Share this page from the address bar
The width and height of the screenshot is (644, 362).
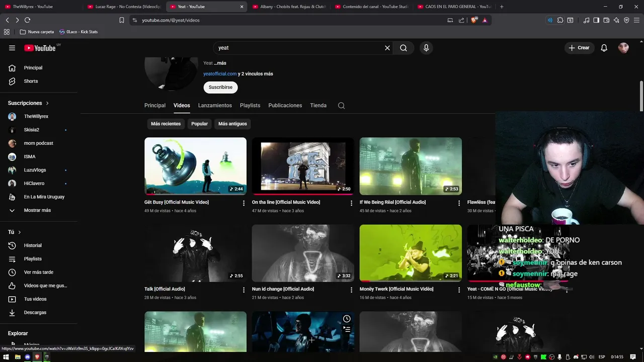[x=461, y=20]
